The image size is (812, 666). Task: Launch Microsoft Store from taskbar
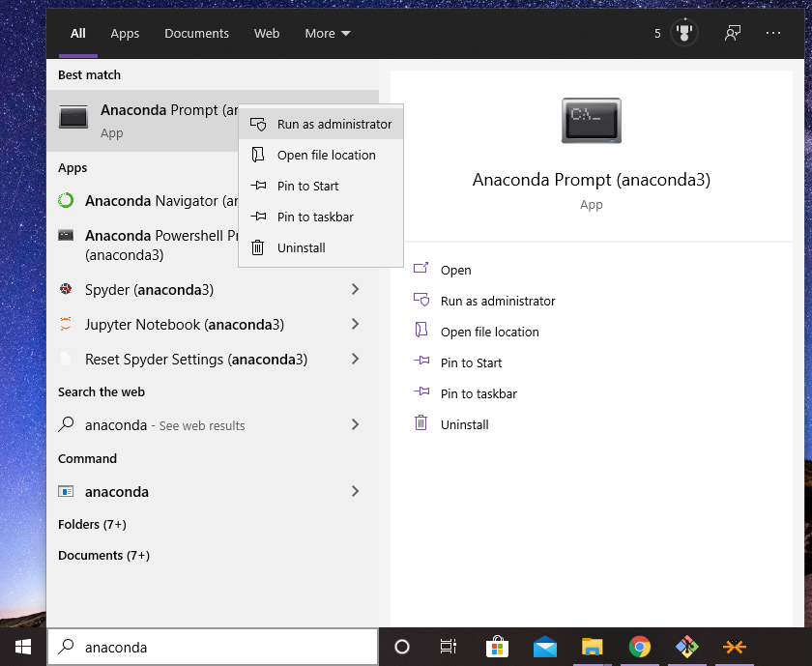click(497, 647)
